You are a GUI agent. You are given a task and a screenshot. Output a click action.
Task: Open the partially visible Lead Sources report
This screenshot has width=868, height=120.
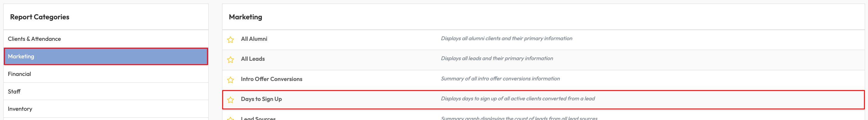coord(258,118)
